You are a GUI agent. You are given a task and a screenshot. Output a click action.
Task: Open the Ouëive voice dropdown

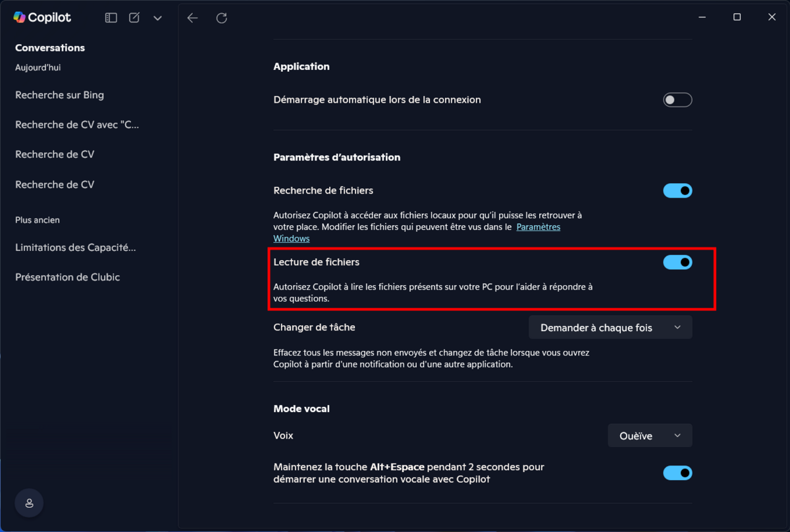650,435
